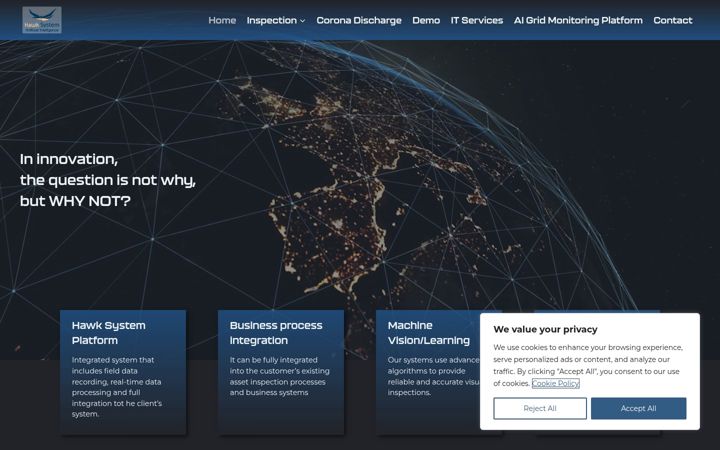
Task: Click the Hawk System logo
Action: [42, 20]
